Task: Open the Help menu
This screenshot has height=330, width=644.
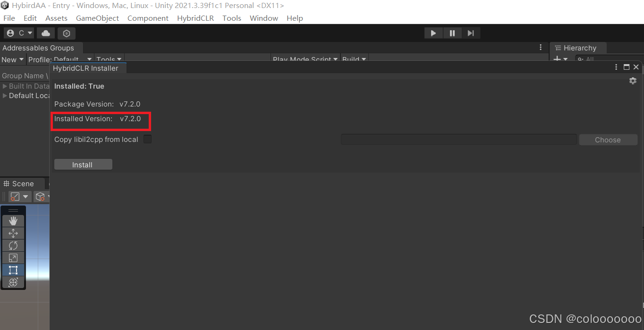Action: [295, 18]
